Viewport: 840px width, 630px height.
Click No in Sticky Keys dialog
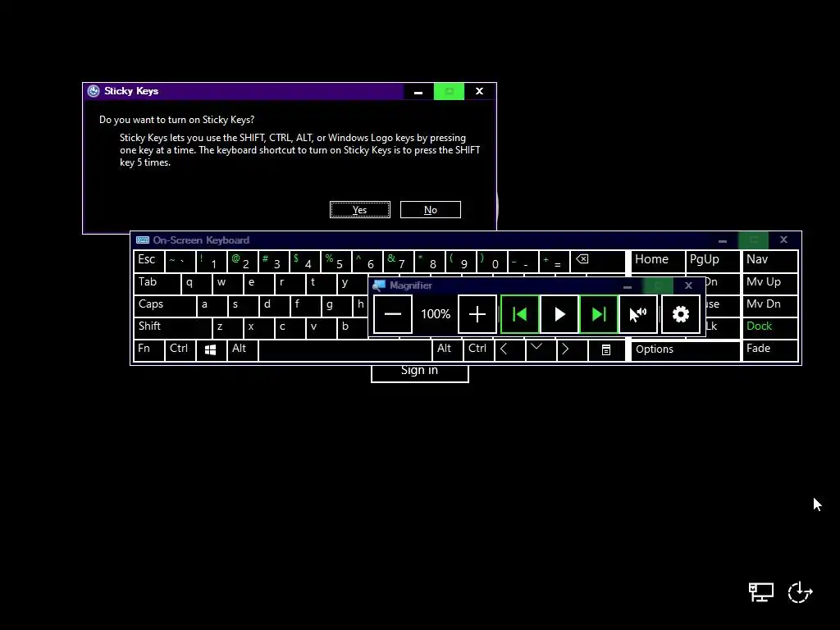click(430, 209)
